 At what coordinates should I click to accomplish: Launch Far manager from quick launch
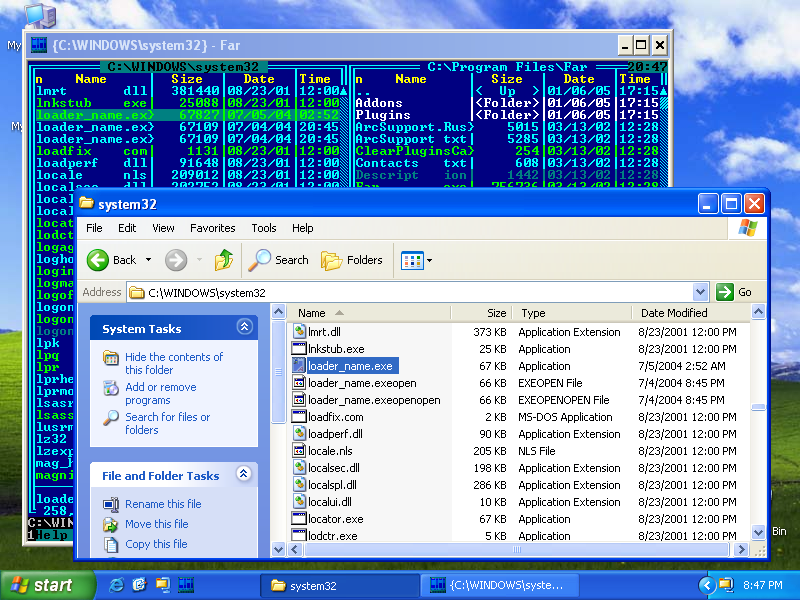tap(186, 585)
